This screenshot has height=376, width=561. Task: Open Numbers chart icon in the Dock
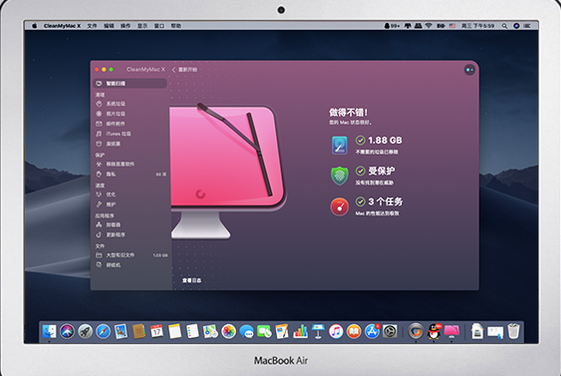300,332
